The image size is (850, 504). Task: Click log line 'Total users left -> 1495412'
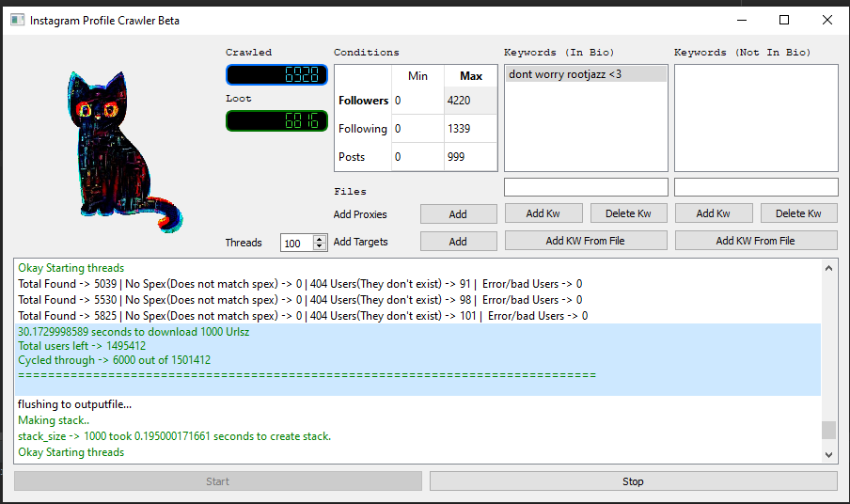[82, 346]
